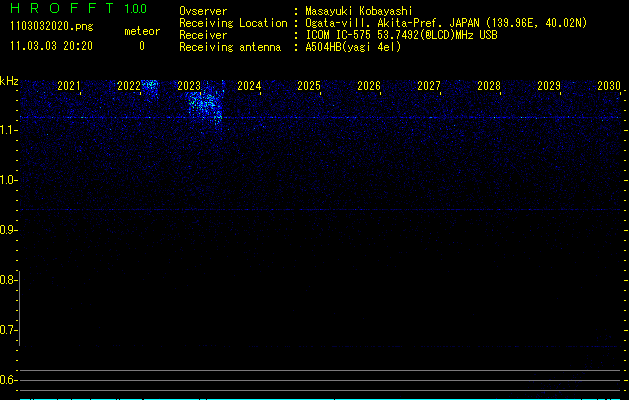
Task: Click the 2022 time marker
Action: click(129, 86)
